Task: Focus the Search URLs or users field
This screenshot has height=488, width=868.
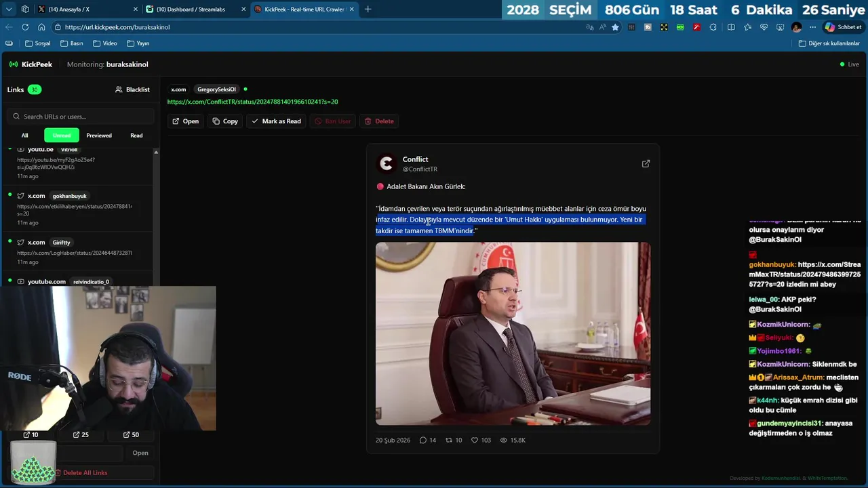Action: (x=81, y=117)
